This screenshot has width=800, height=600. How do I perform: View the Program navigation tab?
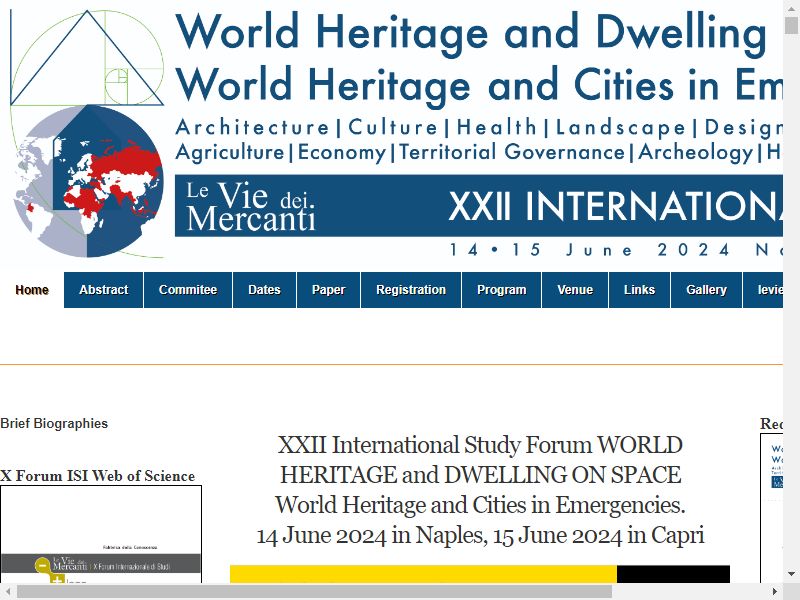(502, 290)
